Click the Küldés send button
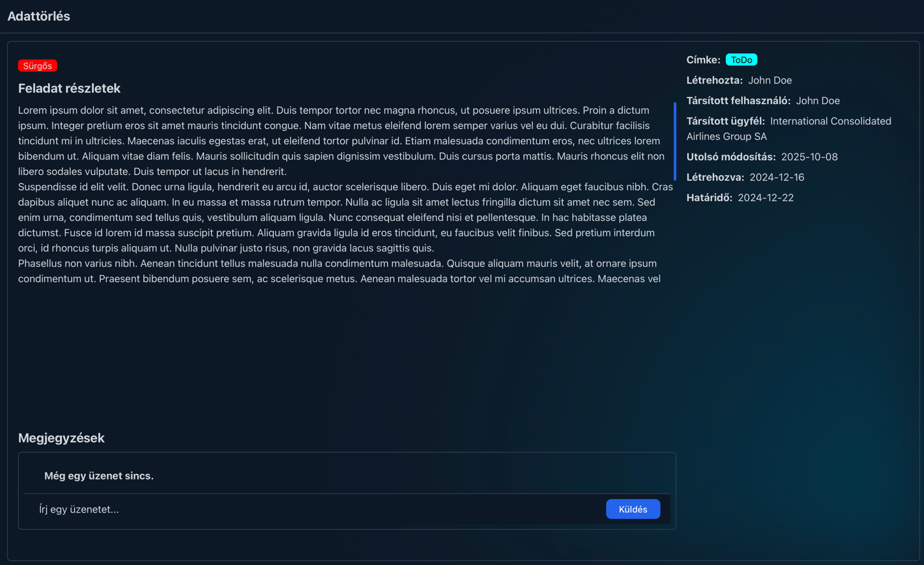The image size is (924, 565). (x=632, y=509)
